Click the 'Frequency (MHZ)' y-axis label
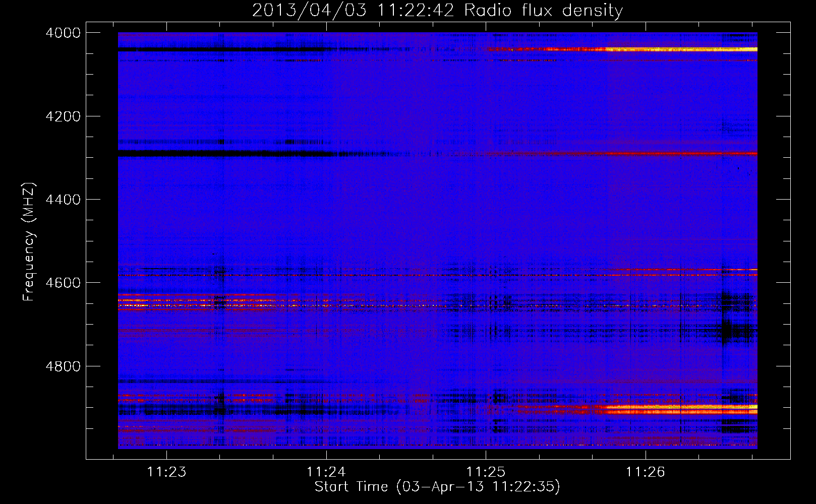Screen dimensions: 816x504 coord(29,242)
